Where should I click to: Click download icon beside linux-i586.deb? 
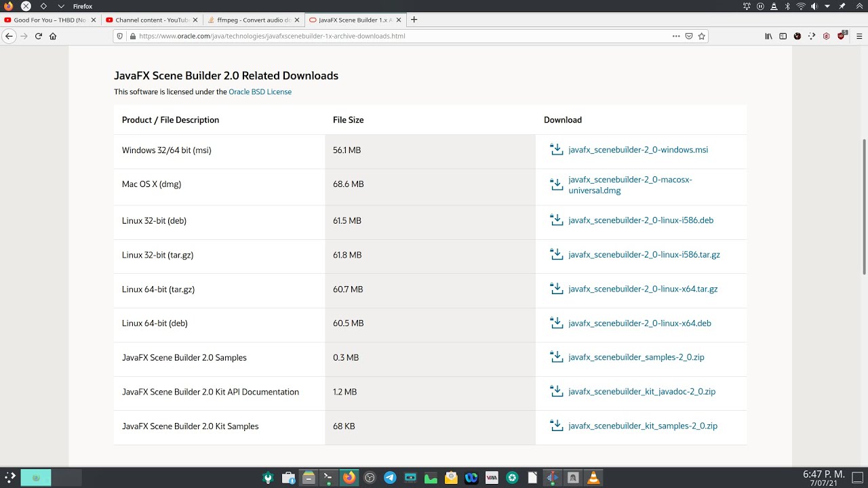(557, 220)
